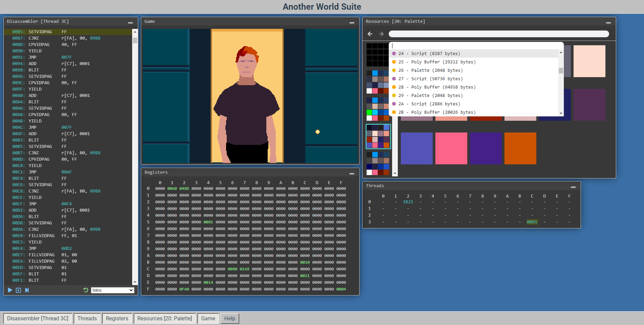Viewport: 644px width, 325px height.
Task: Minimize the Resources panel
Action: click(x=608, y=23)
